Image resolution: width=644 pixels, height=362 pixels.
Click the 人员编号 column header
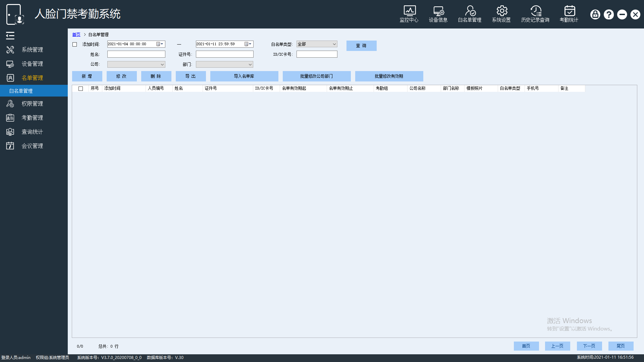(159, 88)
